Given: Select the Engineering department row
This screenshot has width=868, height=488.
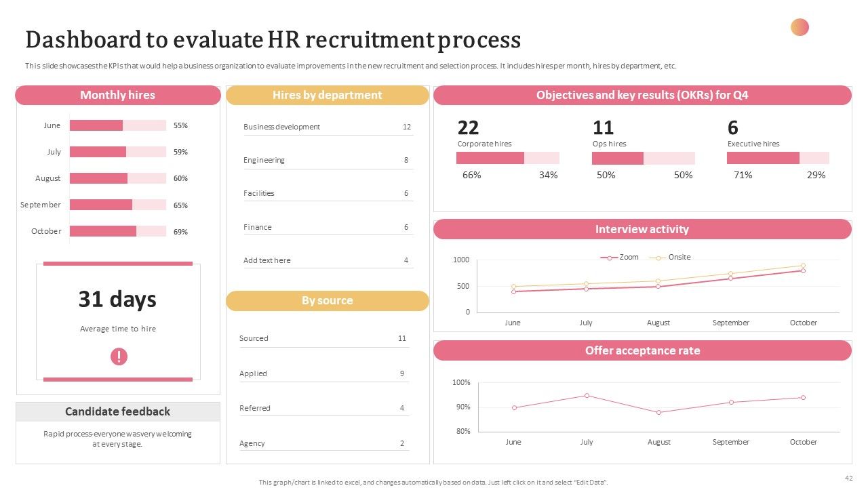Looking at the screenshot, I should click(328, 161).
